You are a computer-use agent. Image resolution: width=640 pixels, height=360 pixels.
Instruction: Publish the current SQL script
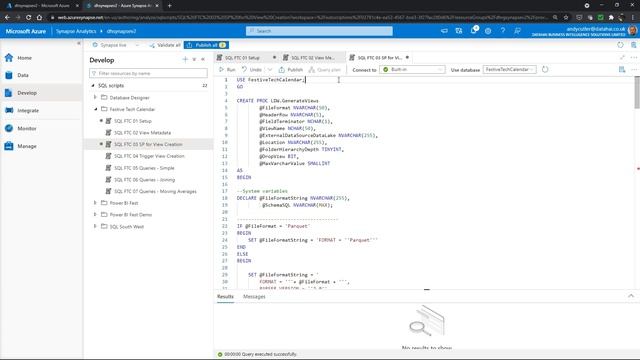point(291,70)
